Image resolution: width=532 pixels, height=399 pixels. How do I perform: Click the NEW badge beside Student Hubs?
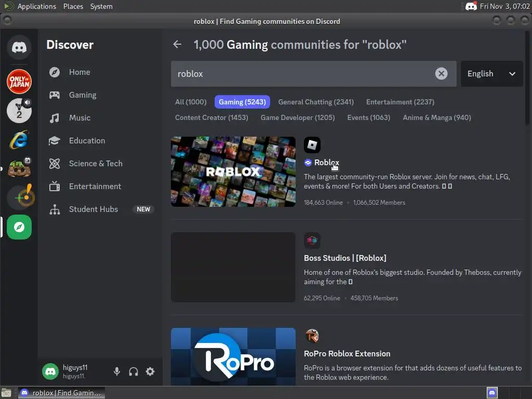tap(143, 209)
